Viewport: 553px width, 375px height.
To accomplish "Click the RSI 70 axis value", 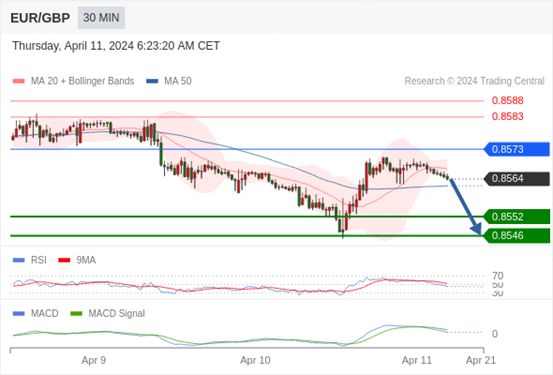I will click(498, 276).
